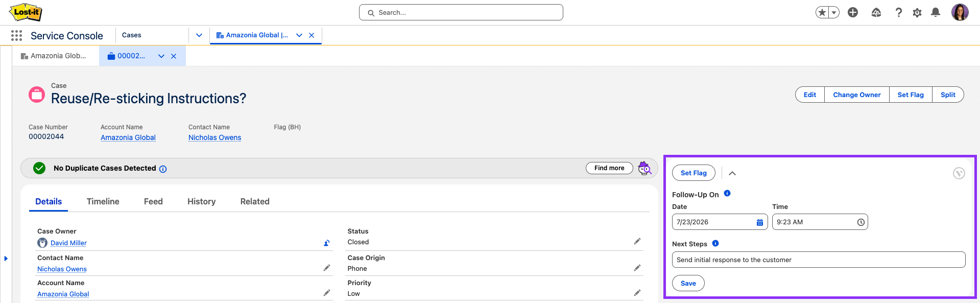
Task: Switch to the Timeline tab
Action: [x=103, y=202]
